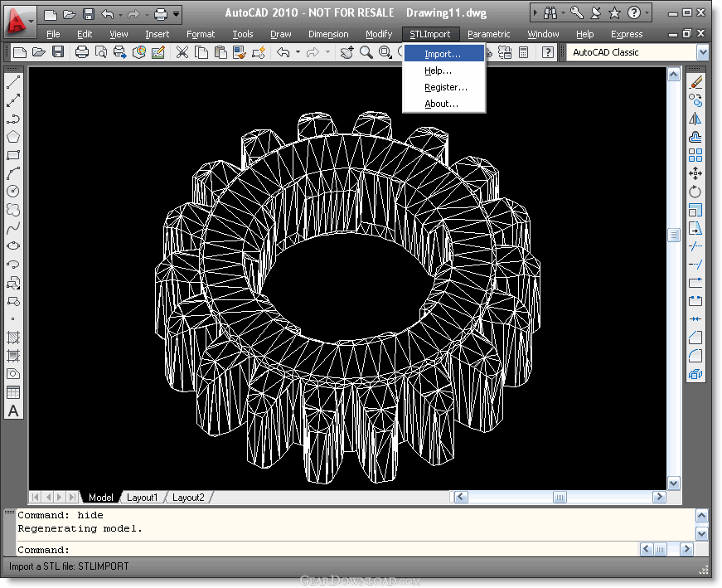Open the Express menu
The height and width of the screenshot is (588, 722).
626,34
